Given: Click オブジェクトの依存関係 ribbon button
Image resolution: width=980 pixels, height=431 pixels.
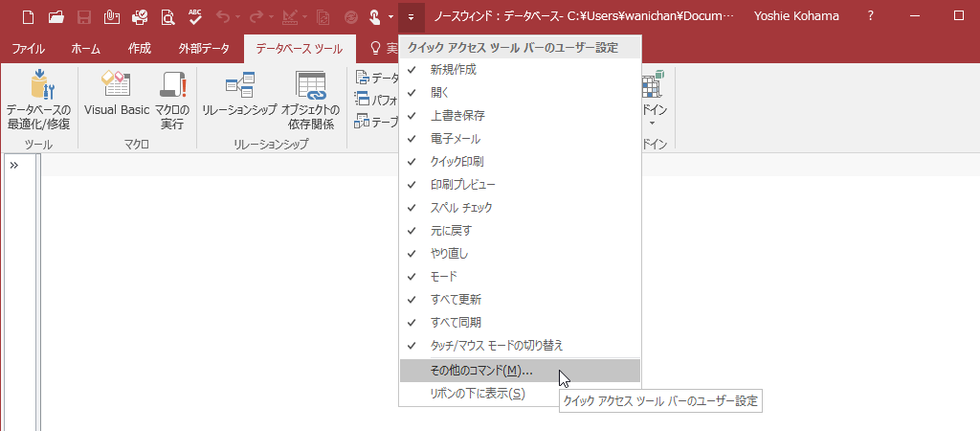Looking at the screenshot, I should (x=311, y=101).
